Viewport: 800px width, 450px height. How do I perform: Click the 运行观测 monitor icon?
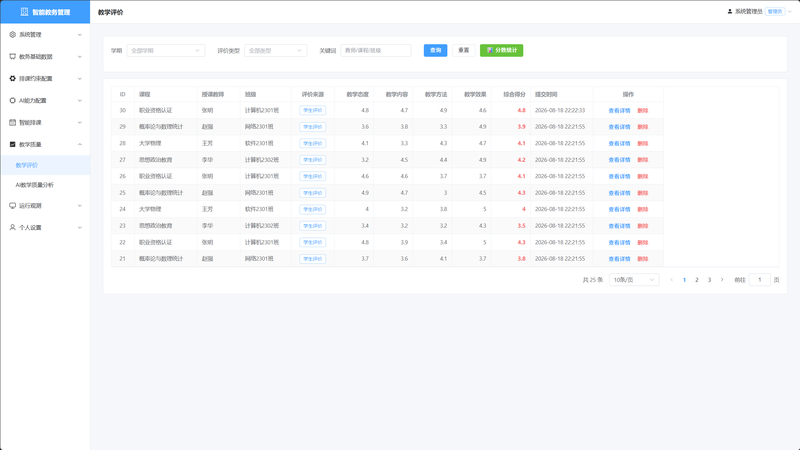12,206
